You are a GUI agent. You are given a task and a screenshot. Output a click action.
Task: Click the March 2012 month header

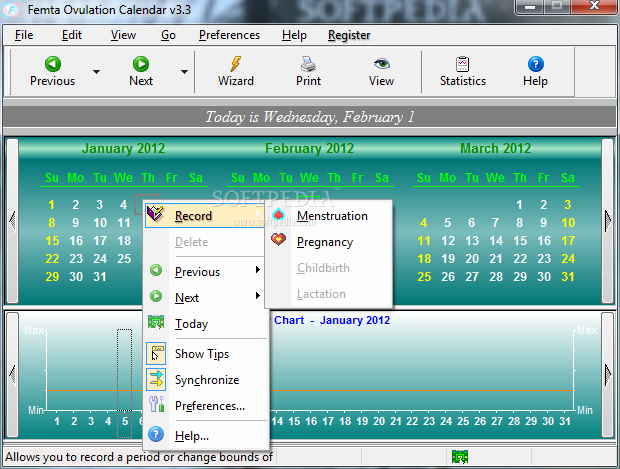(x=495, y=148)
